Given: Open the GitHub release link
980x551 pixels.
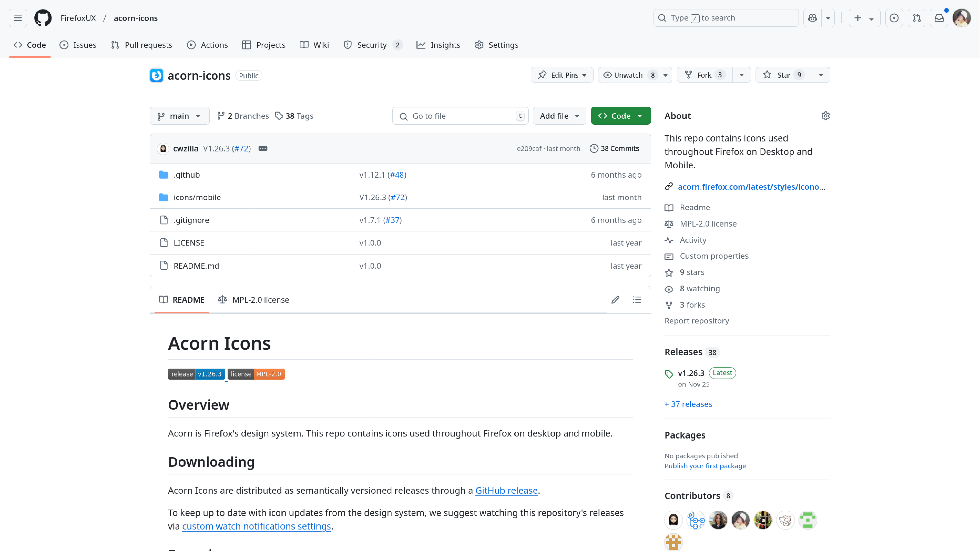Looking at the screenshot, I should [506, 491].
